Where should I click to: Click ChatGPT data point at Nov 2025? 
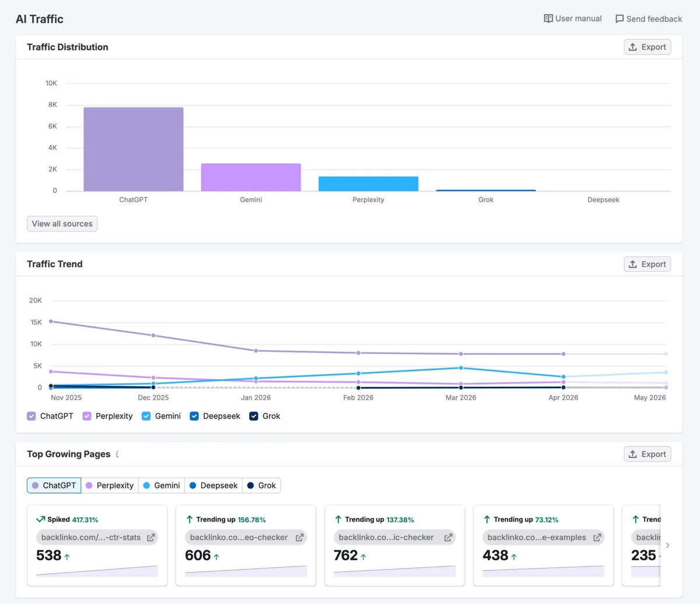[51, 322]
